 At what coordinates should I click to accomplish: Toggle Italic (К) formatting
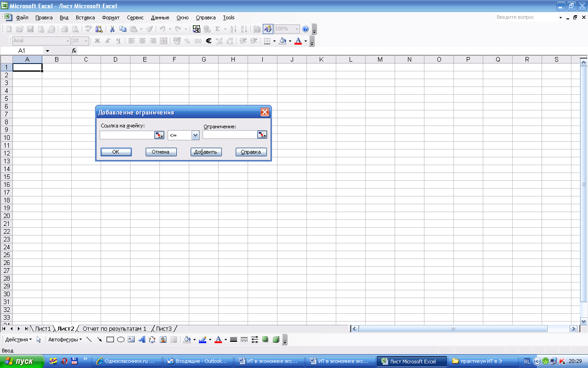(x=108, y=41)
